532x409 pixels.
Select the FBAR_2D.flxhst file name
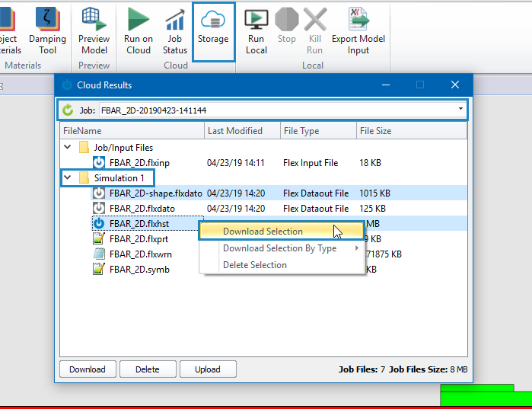(139, 224)
